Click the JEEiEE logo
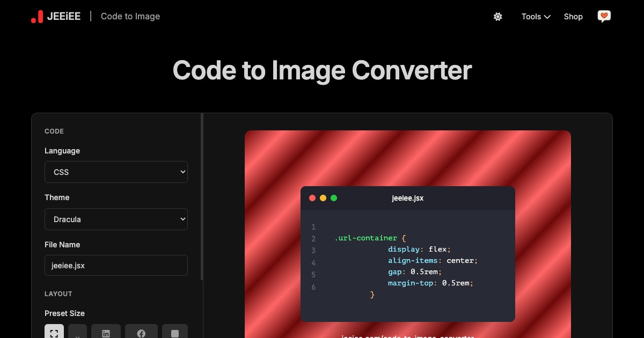Screen dimensions: 644x338 pyautogui.click(x=56, y=16)
